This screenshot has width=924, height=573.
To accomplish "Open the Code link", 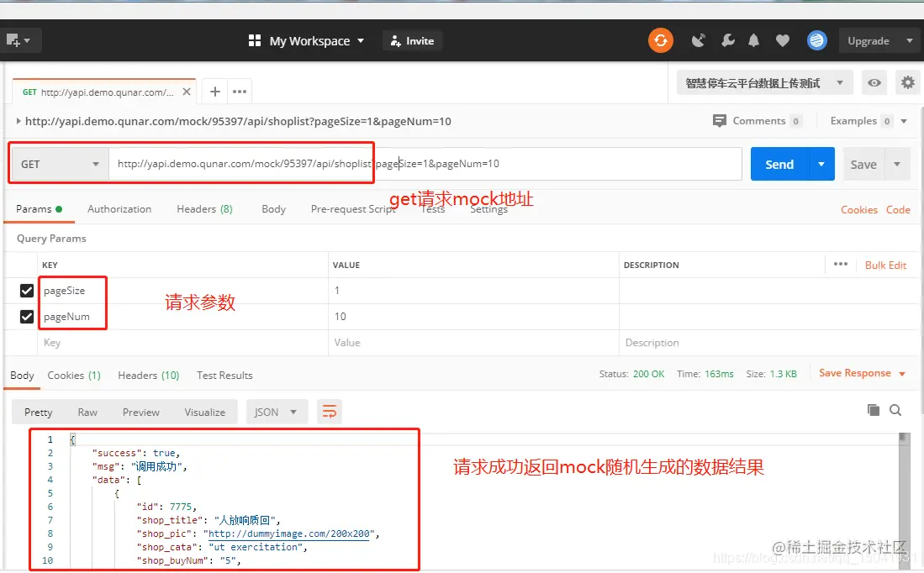I will click(898, 210).
